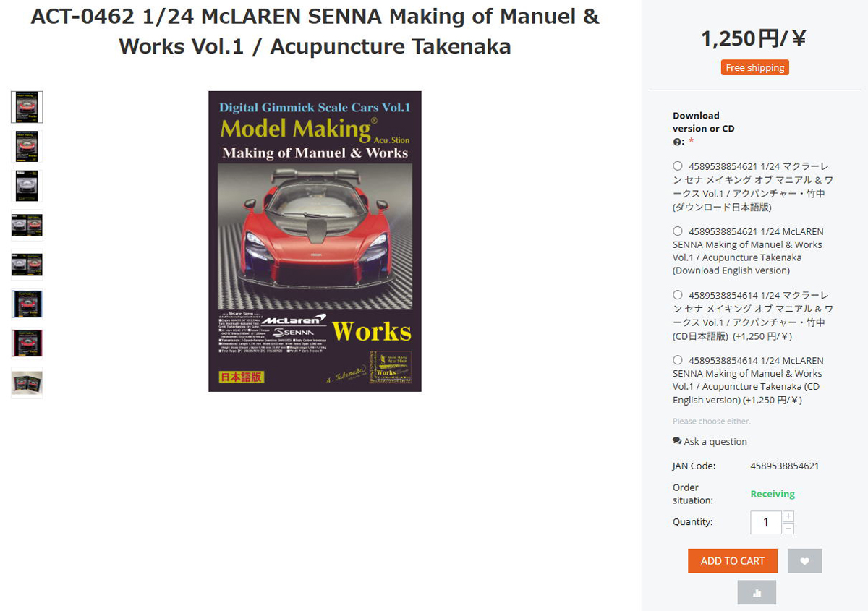The height and width of the screenshot is (611, 868).
Task: Select CD English version radio option
Action: [x=678, y=360]
